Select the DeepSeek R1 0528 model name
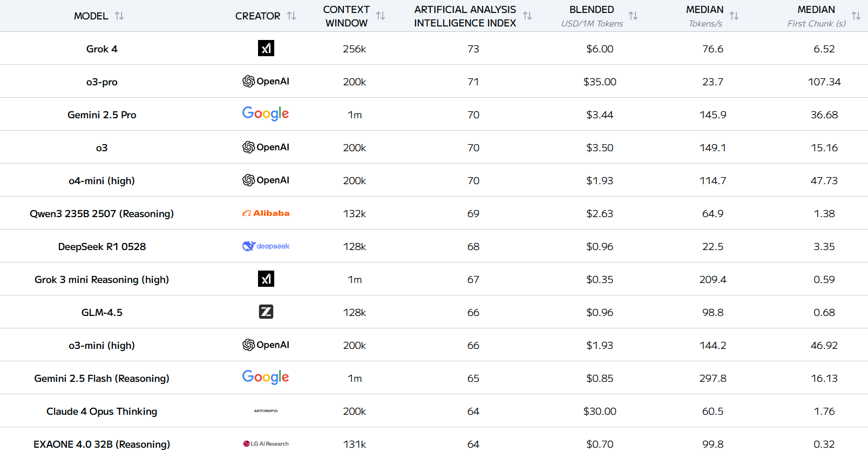 pyautogui.click(x=101, y=247)
